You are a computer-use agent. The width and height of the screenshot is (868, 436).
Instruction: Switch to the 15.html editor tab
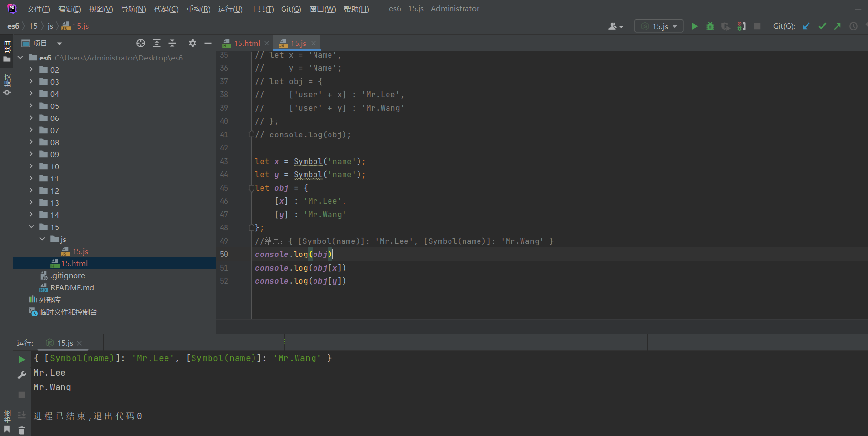coord(246,43)
